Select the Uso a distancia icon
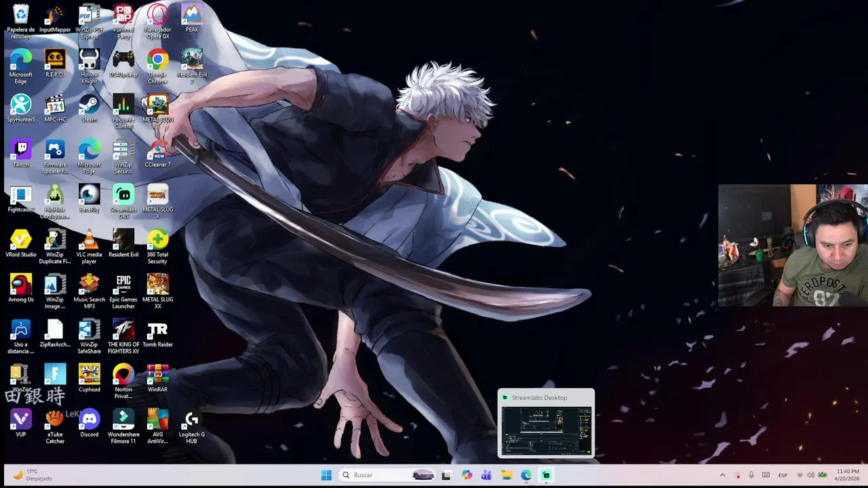Viewport: 868px width, 488px height. click(x=21, y=337)
